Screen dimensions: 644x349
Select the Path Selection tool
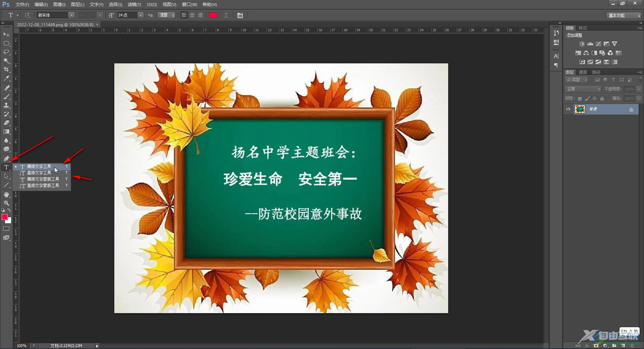pyautogui.click(x=6, y=176)
